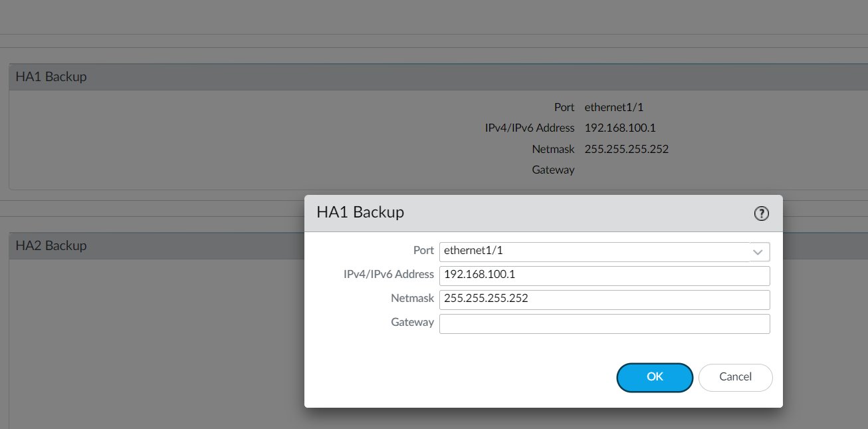Screen dimensions: 868x429
Task: Click the Port label inside the dialog
Action: (x=423, y=251)
